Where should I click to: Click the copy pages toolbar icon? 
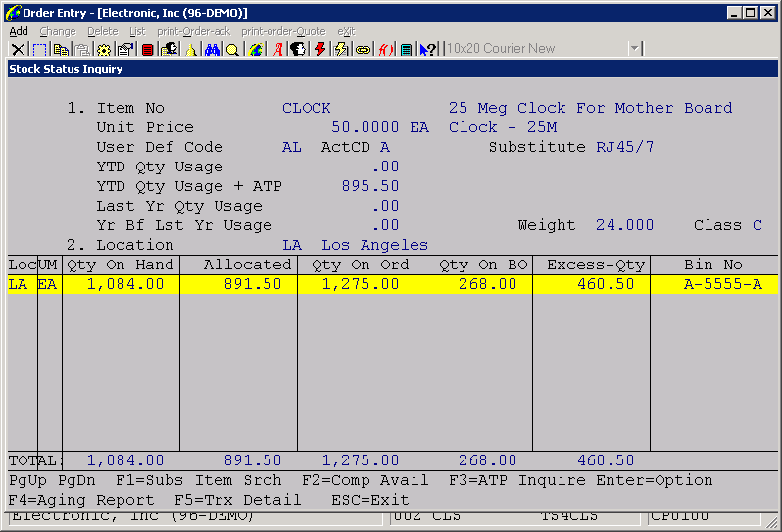pyautogui.click(x=61, y=49)
